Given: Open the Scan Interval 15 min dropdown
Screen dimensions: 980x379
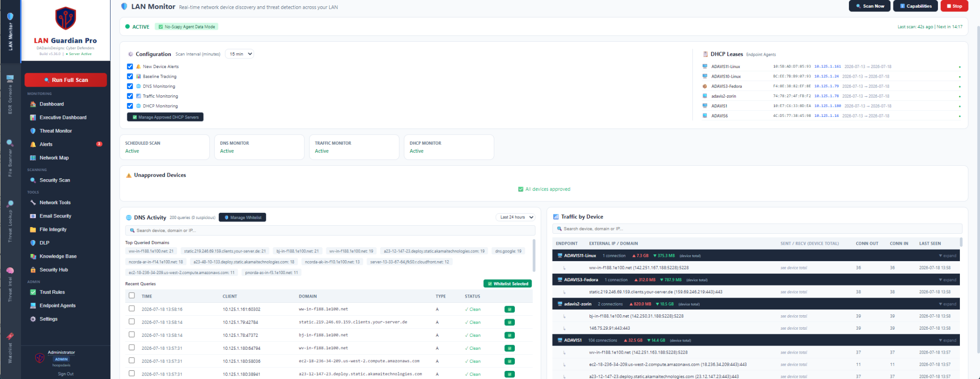Looking at the screenshot, I should 239,54.
